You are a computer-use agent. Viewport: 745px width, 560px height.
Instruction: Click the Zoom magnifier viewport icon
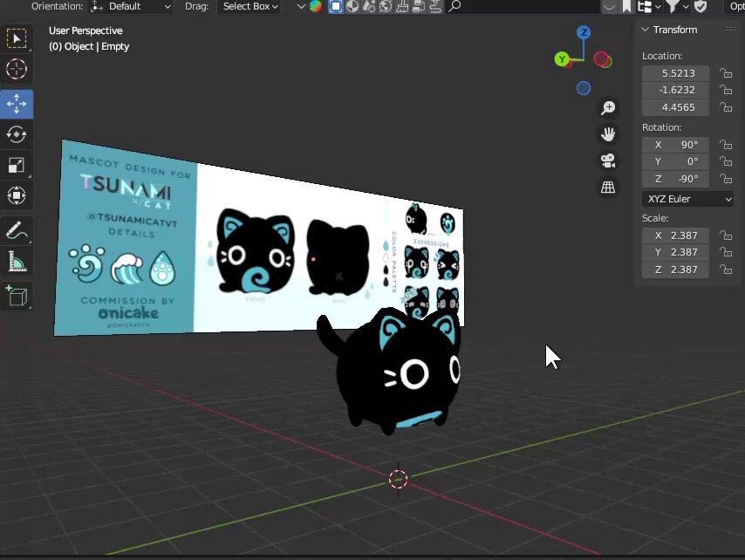click(608, 108)
